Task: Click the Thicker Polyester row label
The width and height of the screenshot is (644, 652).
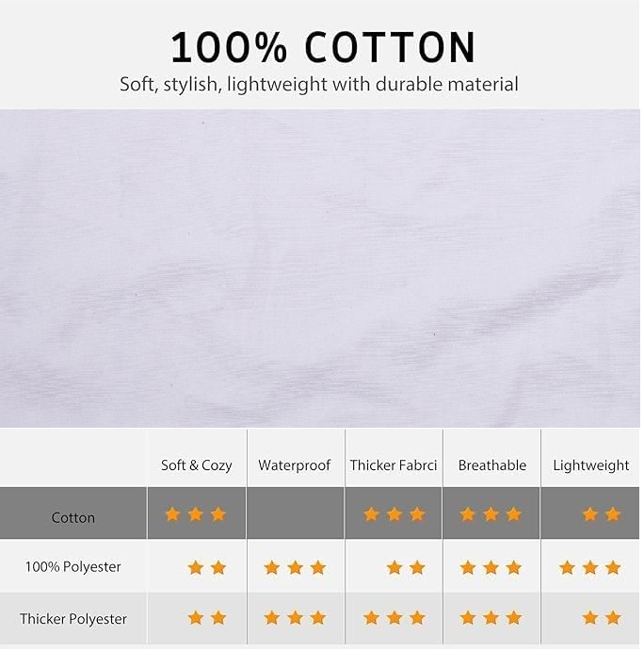Action: (73, 619)
